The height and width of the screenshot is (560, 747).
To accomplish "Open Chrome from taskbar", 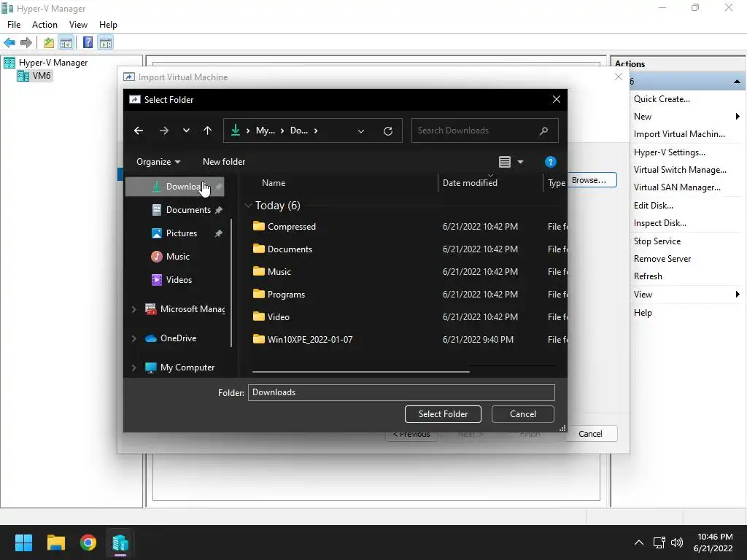I will click(88, 542).
